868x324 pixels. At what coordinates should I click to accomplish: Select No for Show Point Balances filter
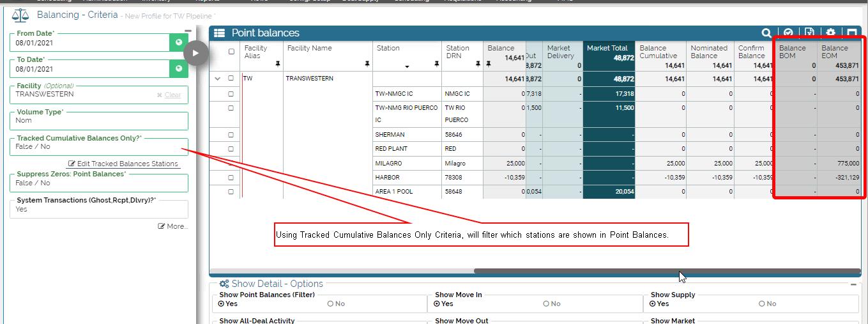331,304
